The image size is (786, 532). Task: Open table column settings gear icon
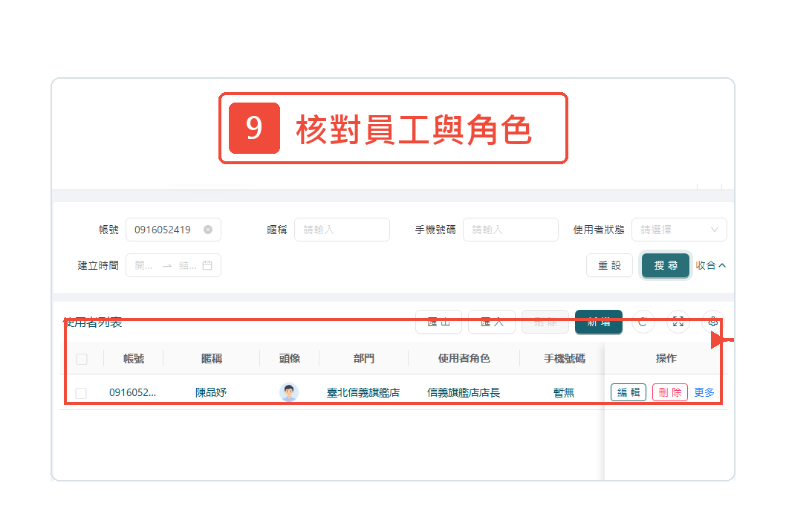(712, 322)
